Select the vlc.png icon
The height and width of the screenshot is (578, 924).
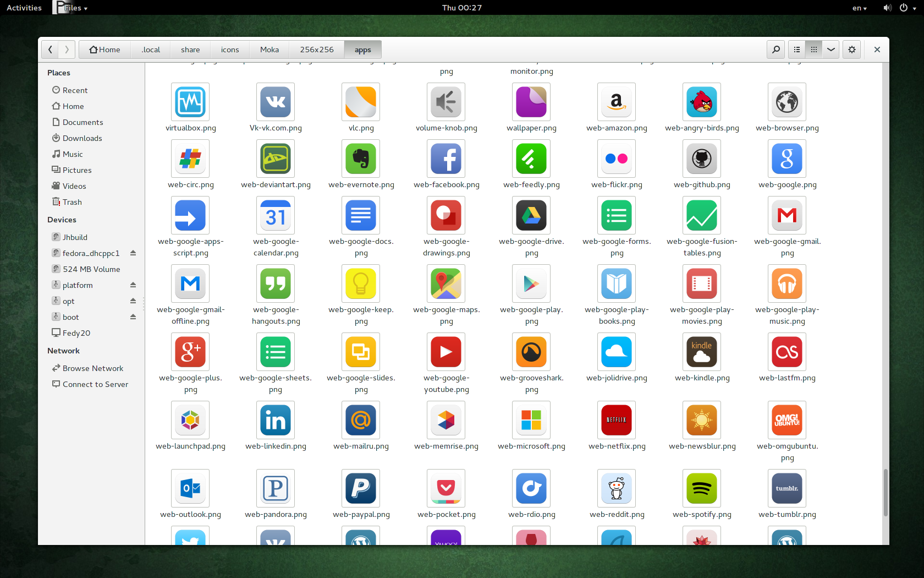coord(361,102)
